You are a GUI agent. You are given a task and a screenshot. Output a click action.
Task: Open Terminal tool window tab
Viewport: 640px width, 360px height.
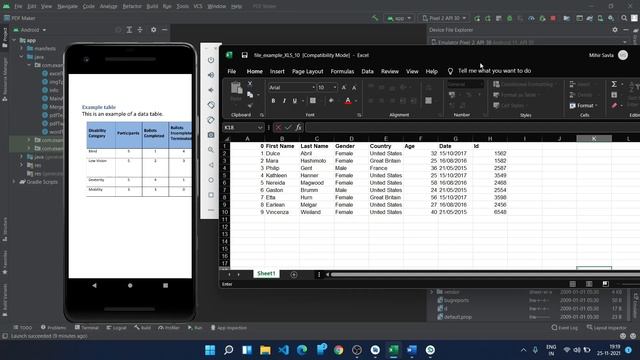pos(87,328)
